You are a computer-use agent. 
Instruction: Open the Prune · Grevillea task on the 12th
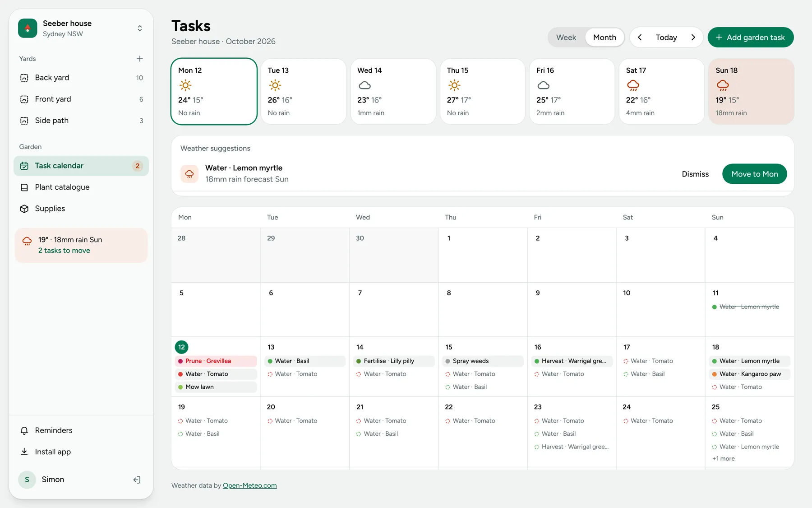click(216, 361)
